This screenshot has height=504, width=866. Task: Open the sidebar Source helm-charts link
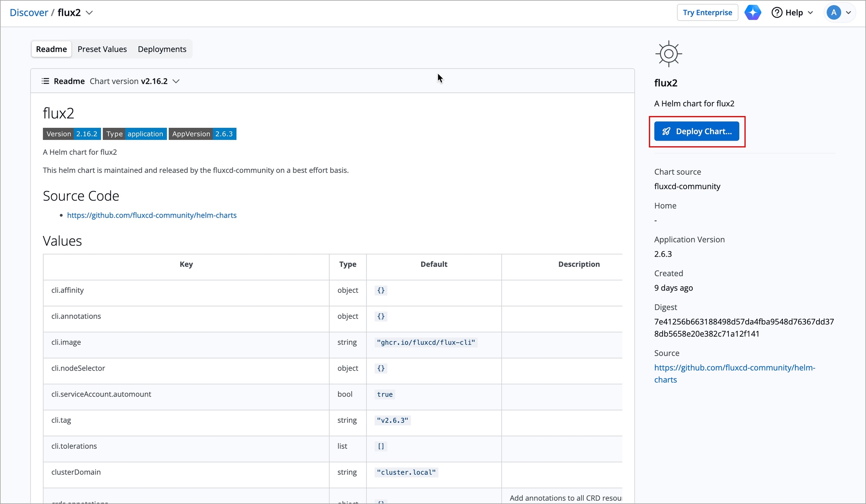coord(734,368)
